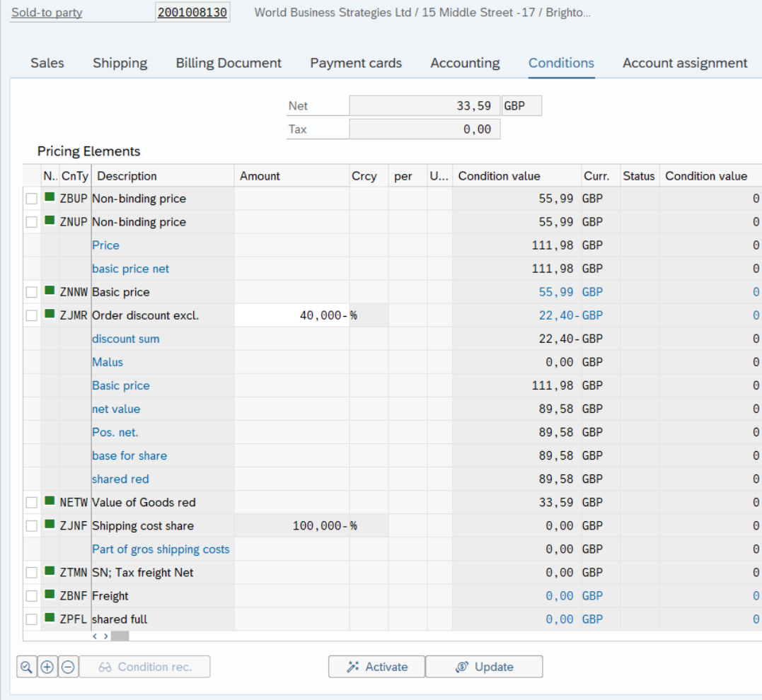Viewport: 762px width, 700px height.
Task: Click the Update button
Action: click(484, 667)
